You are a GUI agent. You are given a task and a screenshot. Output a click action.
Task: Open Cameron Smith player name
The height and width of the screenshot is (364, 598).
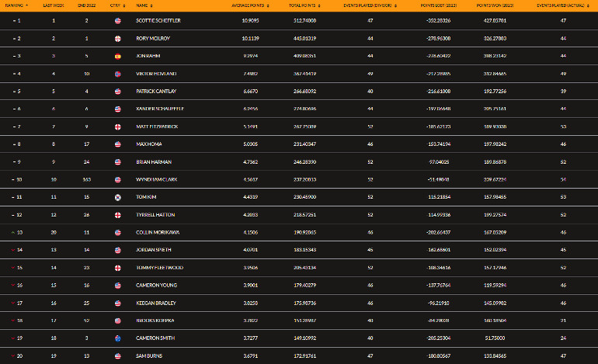[155, 338]
